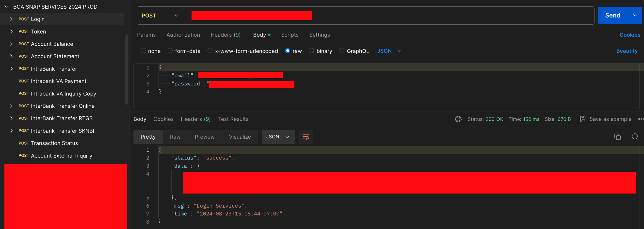Click the "email" key in request body

(182, 76)
